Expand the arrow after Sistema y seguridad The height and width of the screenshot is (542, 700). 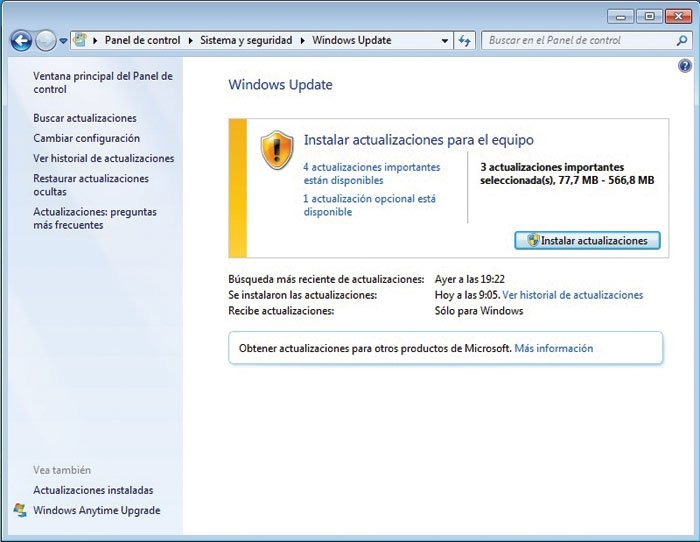303,41
